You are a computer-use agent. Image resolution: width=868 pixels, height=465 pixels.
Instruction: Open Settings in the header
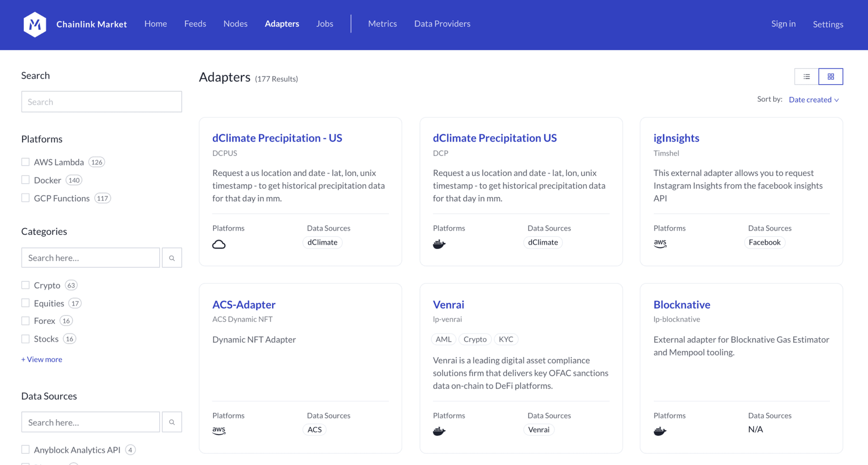pyautogui.click(x=828, y=24)
